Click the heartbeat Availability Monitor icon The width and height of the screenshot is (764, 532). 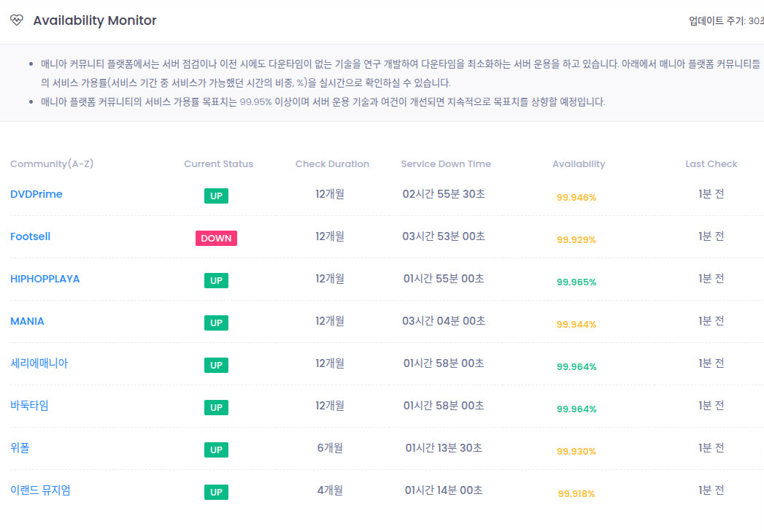[17, 20]
